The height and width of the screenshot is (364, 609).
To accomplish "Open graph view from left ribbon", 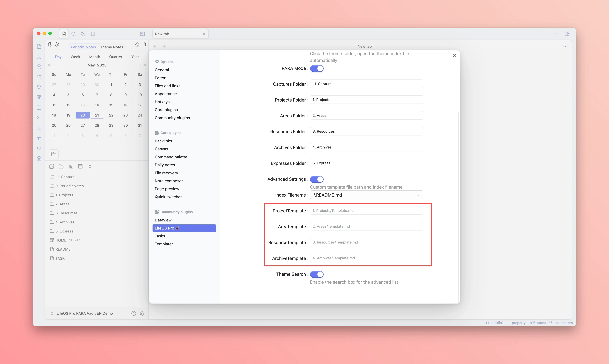I will tap(39, 87).
